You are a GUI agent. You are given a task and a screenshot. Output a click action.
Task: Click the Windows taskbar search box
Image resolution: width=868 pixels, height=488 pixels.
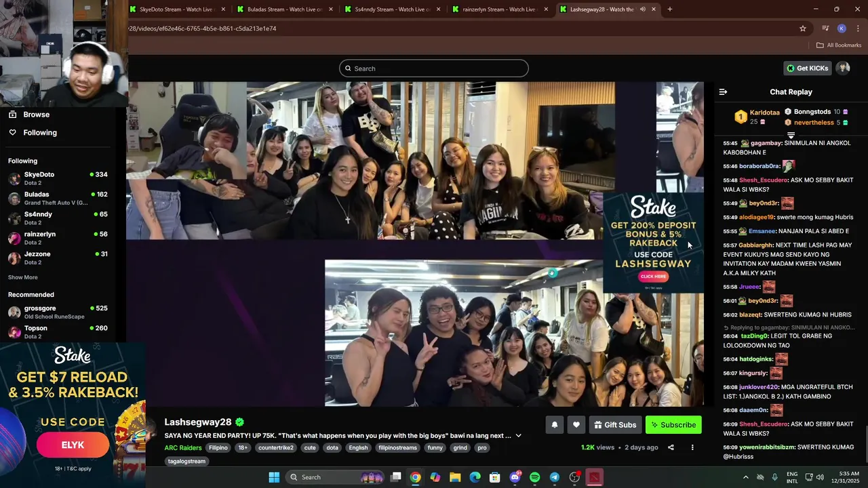pos(334,477)
